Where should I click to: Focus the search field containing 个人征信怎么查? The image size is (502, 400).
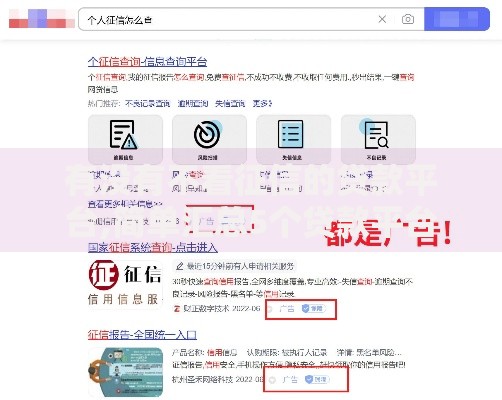pos(227,20)
